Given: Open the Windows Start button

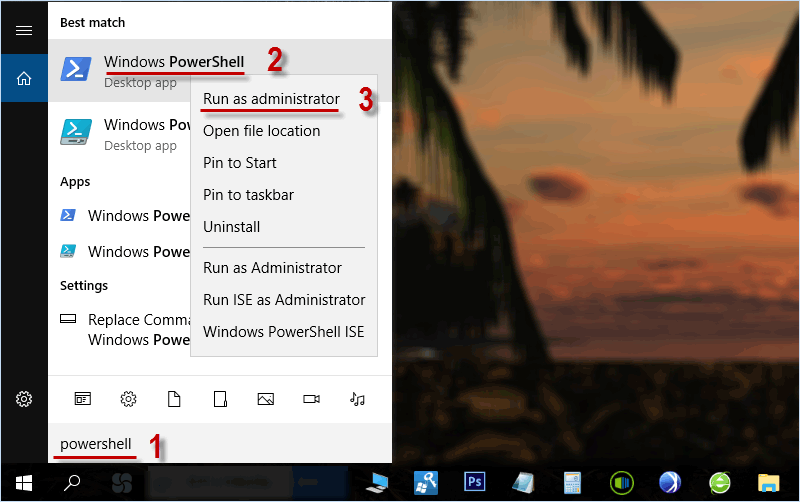Looking at the screenshot, I should click(x=24, y=483).
